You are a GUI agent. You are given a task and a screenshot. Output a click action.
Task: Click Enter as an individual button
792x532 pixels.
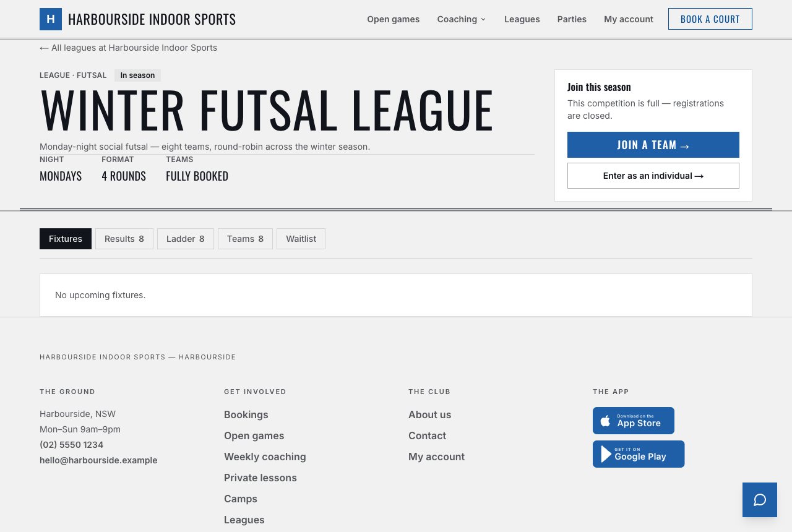click(x=653, y=176)
